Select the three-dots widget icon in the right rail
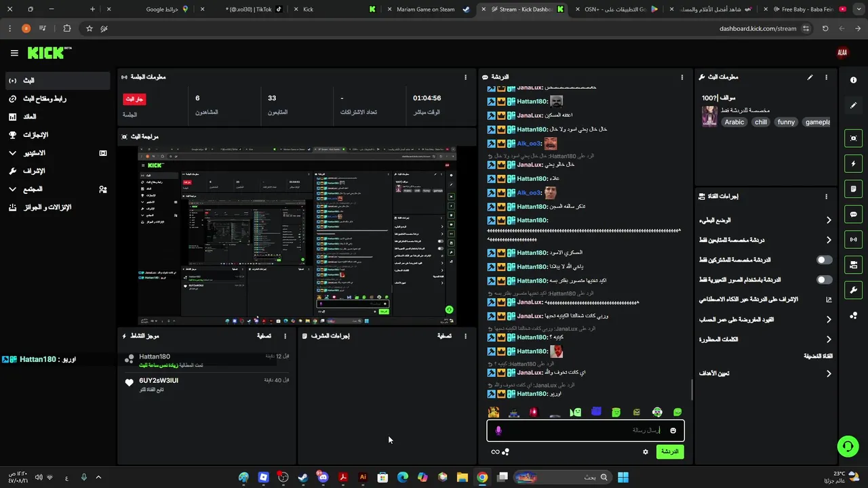Image resolution: width=868 pixels, height=488 pixels. tap(853, 315)
